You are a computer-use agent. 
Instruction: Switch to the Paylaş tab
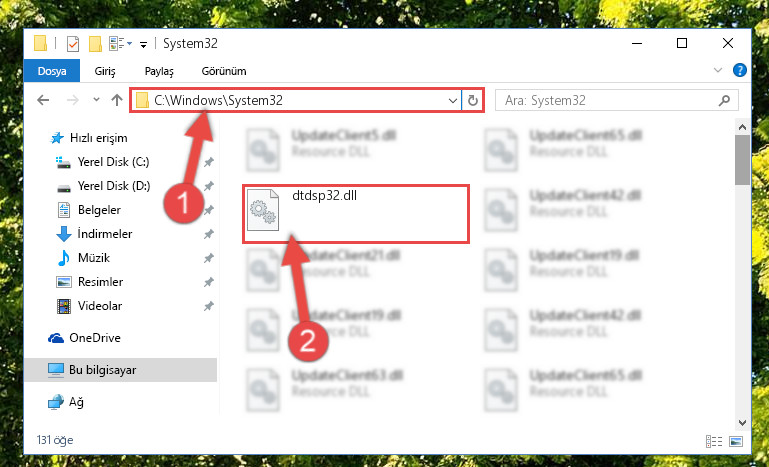159,71
